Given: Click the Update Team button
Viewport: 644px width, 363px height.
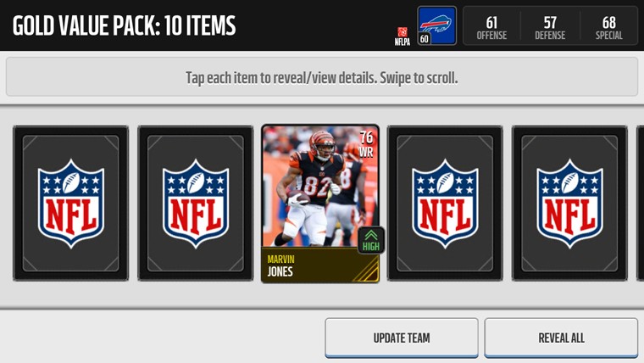Looking at the screenshot, I should pyautogui.click(x=402, y=338).
